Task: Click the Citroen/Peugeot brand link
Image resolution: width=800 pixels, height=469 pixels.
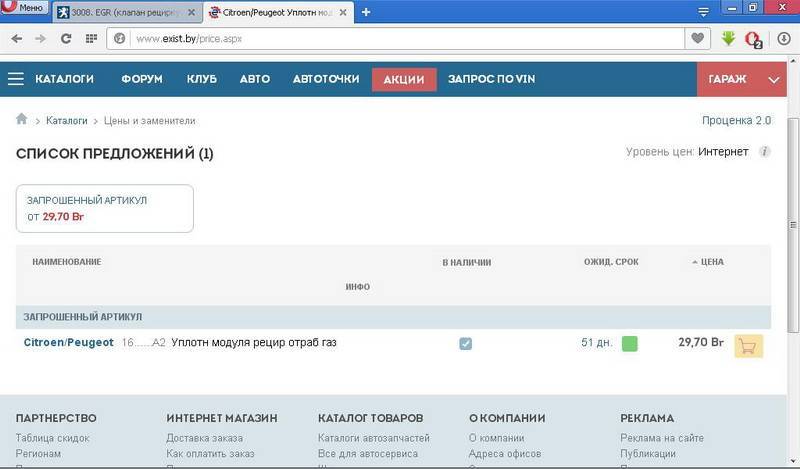Action: tap(66, 343)
